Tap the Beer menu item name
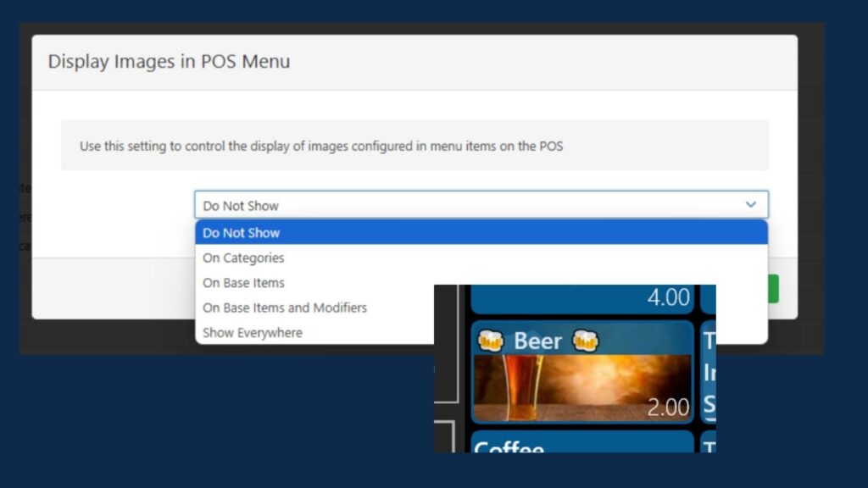The image size is (868, 488). click(537, 341)
